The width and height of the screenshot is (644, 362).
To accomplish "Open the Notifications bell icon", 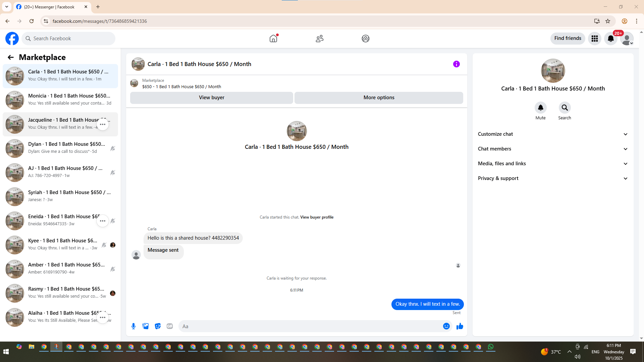I will coord(611,39).
